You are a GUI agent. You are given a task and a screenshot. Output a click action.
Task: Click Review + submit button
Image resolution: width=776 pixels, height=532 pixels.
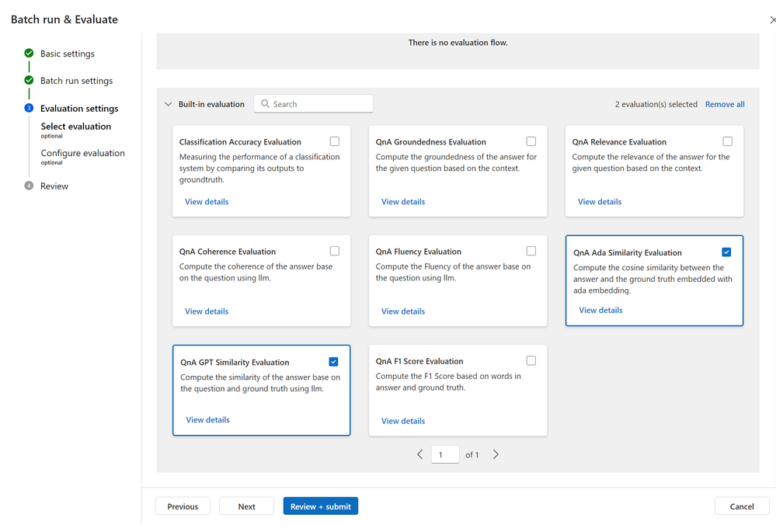(x=321, y=506)
